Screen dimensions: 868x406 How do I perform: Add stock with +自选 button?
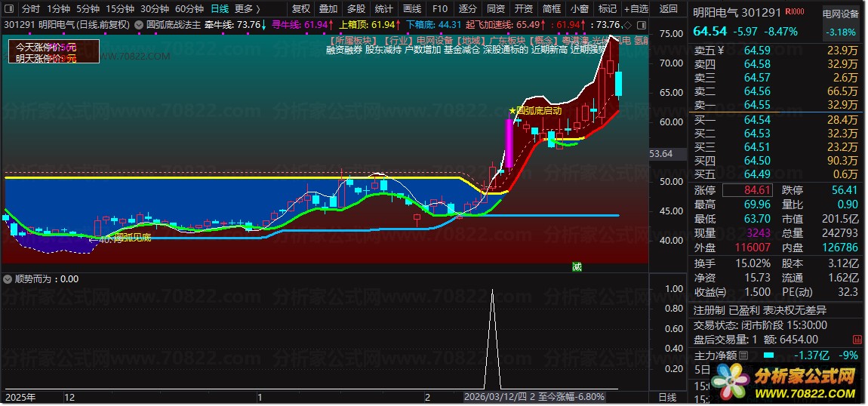(636, 9)
